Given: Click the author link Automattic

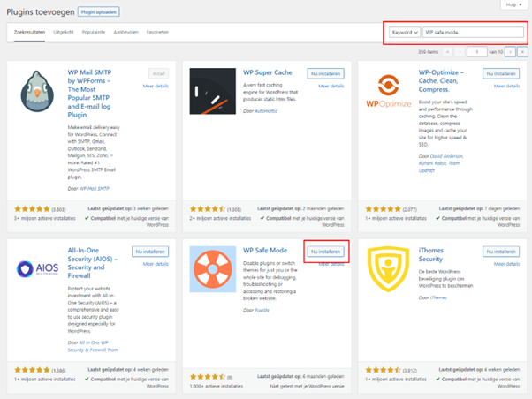Looking at the screenshot, I should click(266, 111).
